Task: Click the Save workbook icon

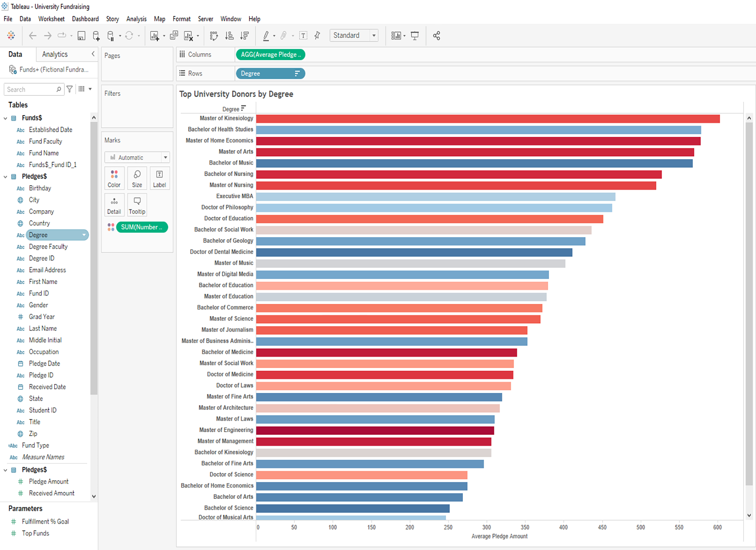Action: point(81,36)
